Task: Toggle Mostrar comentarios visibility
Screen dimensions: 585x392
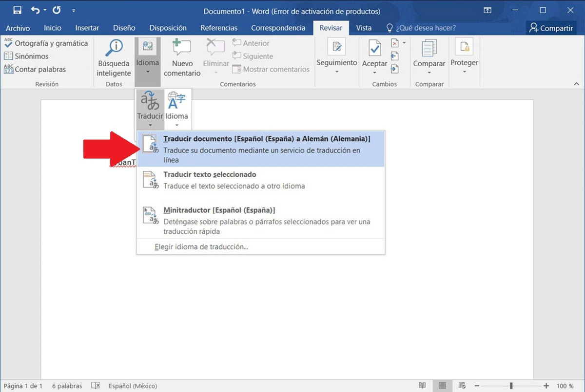Action: coord(271,69)
